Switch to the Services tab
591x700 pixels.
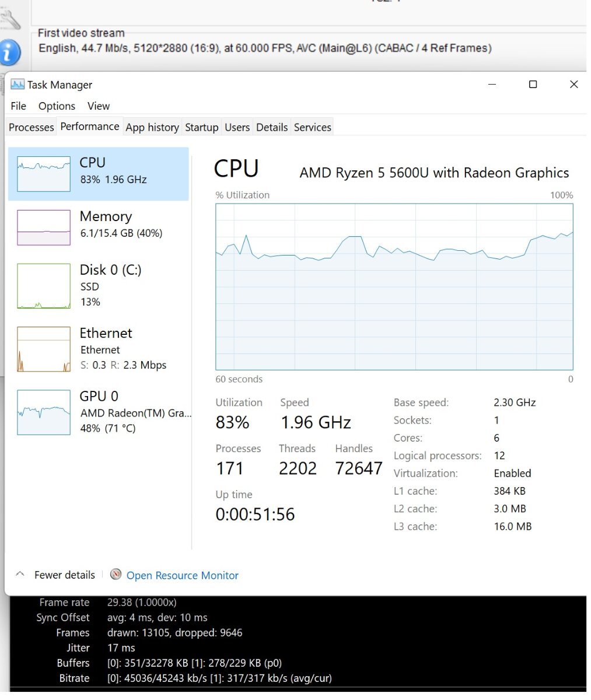tap(312, 127)
